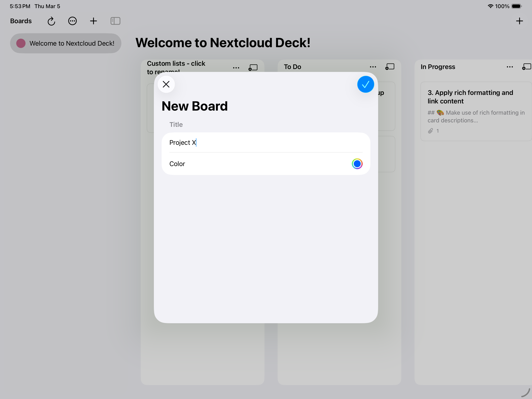The image size is (532, 399).
Task: Add card to Custom lists column
Action: point(253,68)
